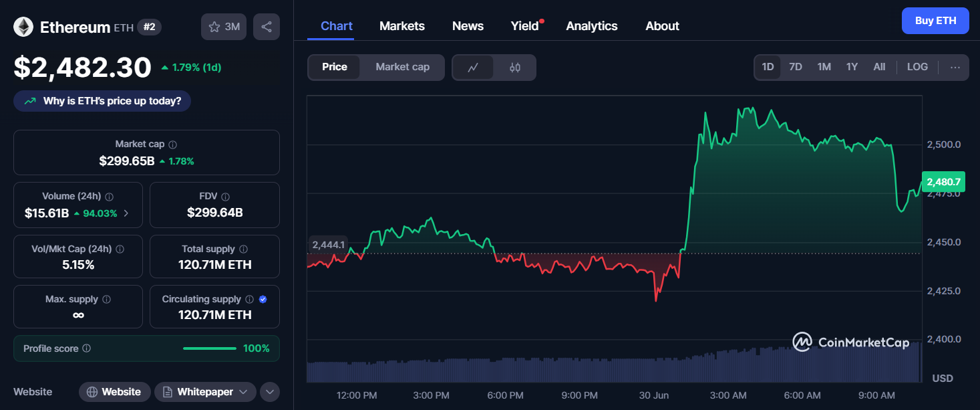This screenshot has width=980, height=410.
Task: Open Volume (24h) details chevron
Action: 126,213
